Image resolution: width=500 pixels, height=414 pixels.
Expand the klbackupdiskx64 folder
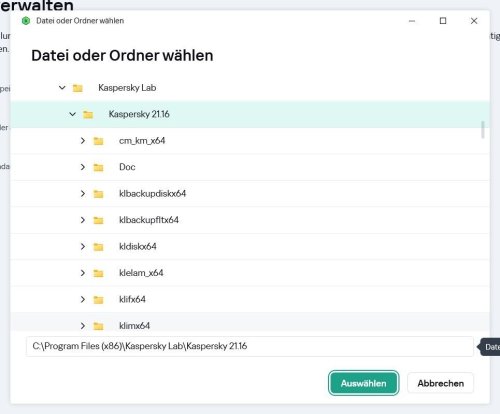point(83,194)
